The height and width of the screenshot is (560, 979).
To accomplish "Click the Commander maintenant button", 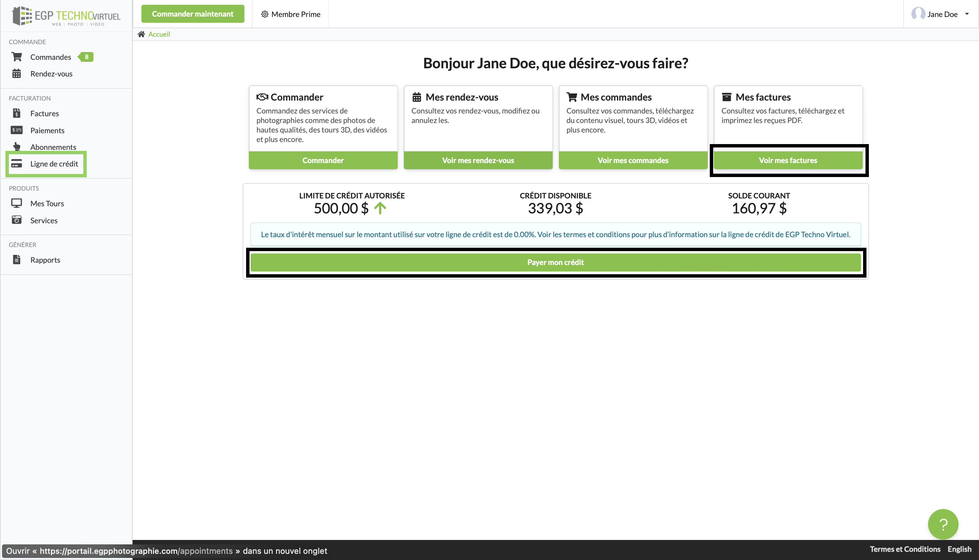I will tap(193, 14).
